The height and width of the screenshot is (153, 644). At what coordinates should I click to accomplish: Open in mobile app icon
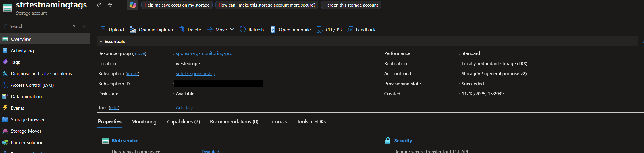(273, 30)
